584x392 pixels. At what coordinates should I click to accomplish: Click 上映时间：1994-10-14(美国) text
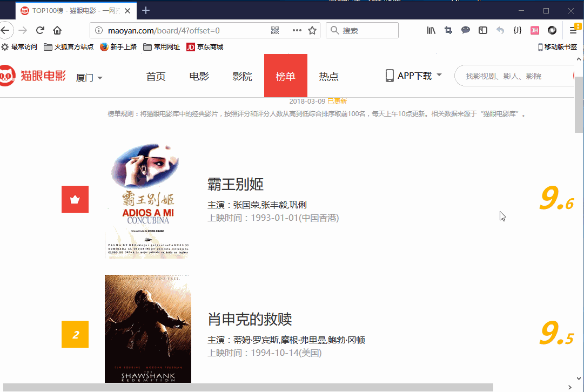[264, 353]
